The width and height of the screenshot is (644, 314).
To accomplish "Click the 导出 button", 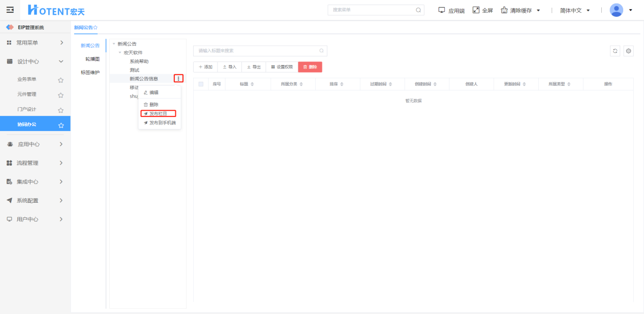I will [254, 67].
